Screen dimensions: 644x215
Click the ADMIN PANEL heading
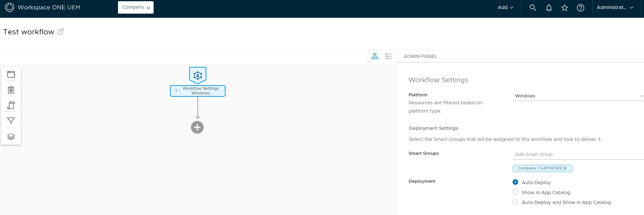click(x=420, y=56)
